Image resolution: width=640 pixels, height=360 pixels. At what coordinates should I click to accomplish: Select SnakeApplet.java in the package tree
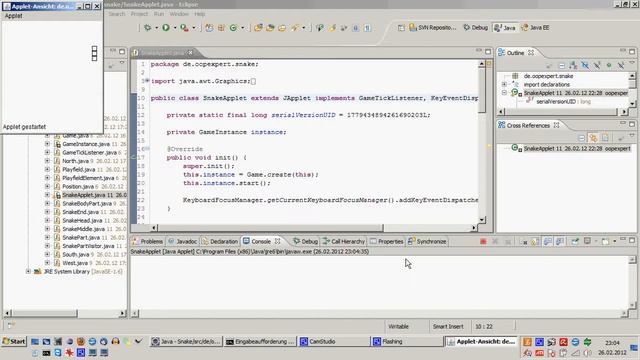[90, 195]
